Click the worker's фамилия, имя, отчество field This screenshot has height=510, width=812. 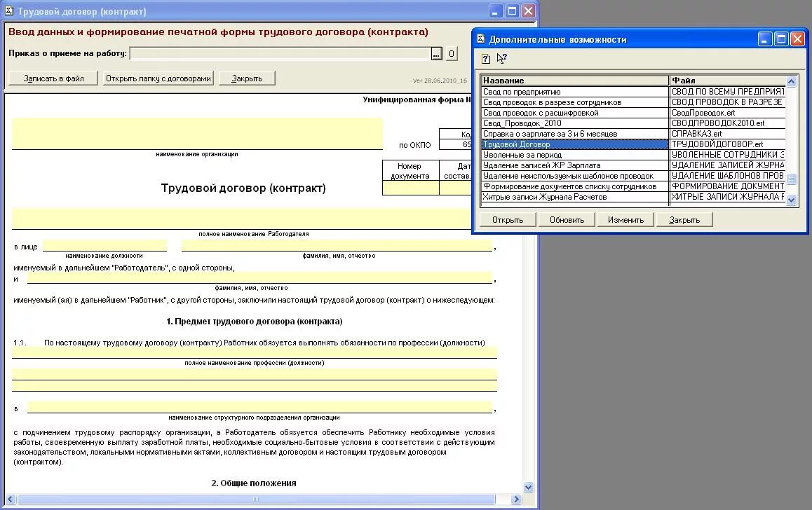260,278
